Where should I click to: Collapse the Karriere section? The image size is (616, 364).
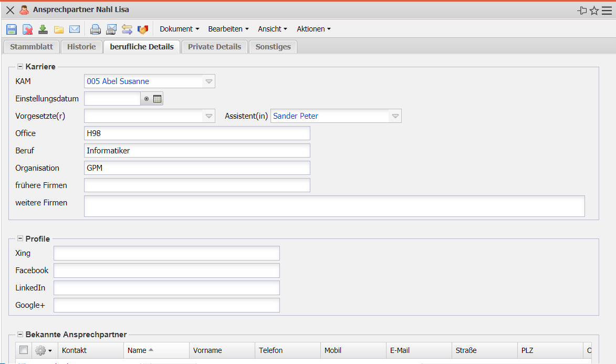[x=20, y=67]
